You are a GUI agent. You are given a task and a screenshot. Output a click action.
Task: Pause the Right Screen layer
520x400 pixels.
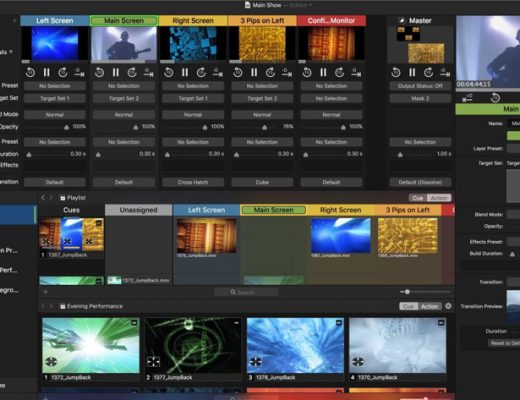(185, 72)
